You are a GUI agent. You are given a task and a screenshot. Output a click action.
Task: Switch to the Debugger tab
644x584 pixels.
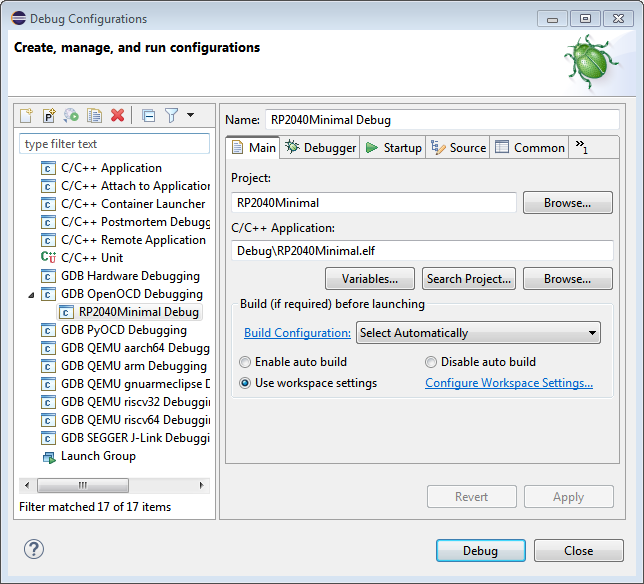(x=320, y=148)
